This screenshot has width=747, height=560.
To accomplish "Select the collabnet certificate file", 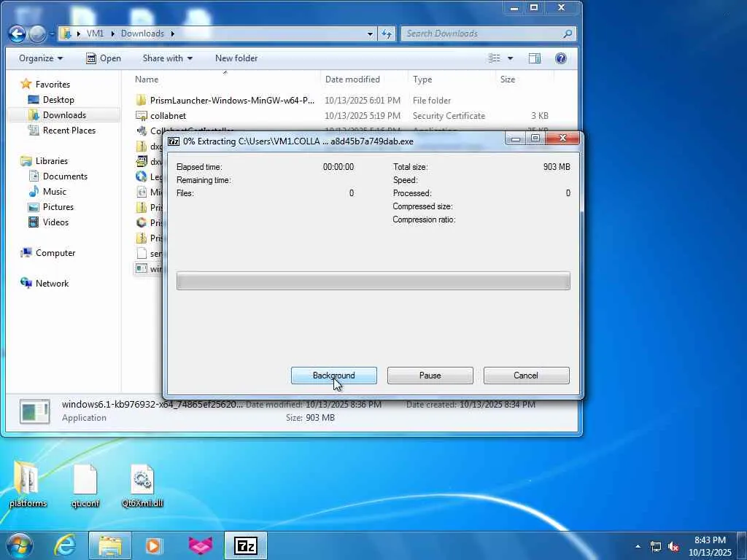I will [169, 116].
